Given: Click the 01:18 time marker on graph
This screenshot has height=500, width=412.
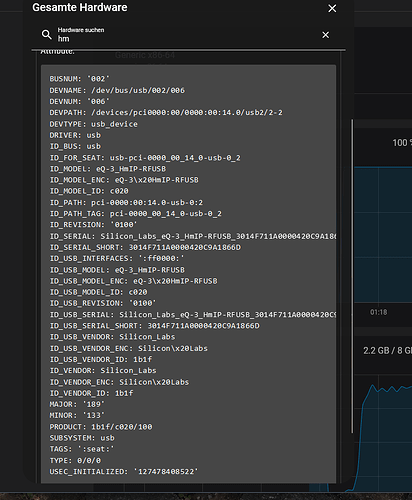Looking at the screenshot, I should click(379, 312).
